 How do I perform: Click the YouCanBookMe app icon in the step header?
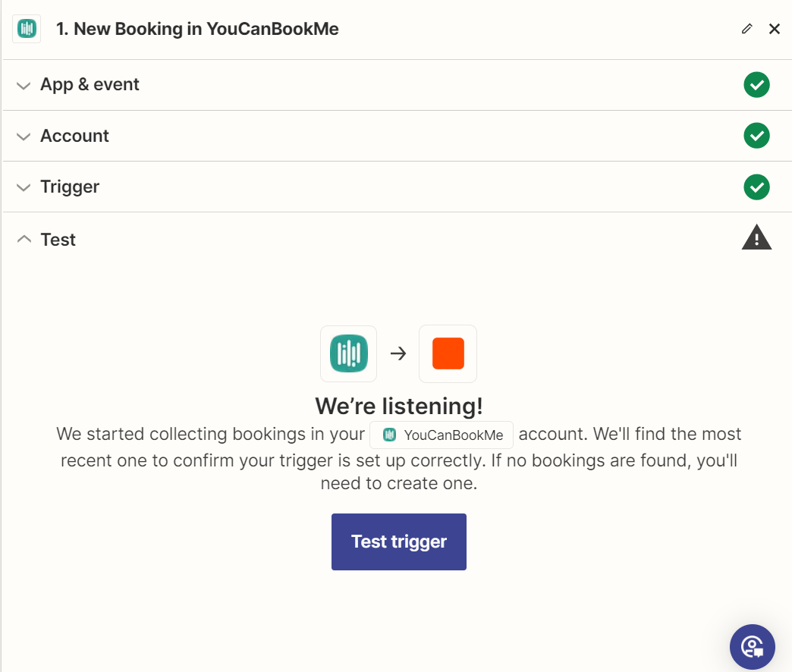coord(26,28)
